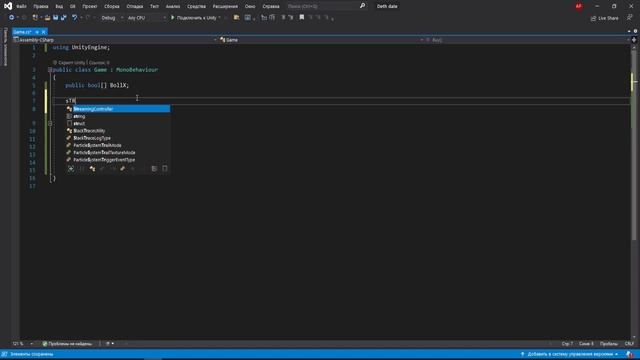Open the Справка menu

[271, 7]
